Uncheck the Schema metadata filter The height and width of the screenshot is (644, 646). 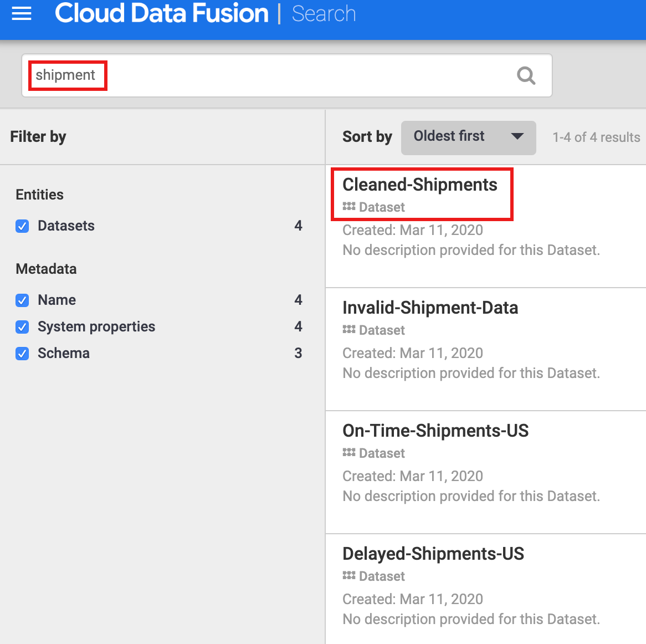[x=22, y=354]
